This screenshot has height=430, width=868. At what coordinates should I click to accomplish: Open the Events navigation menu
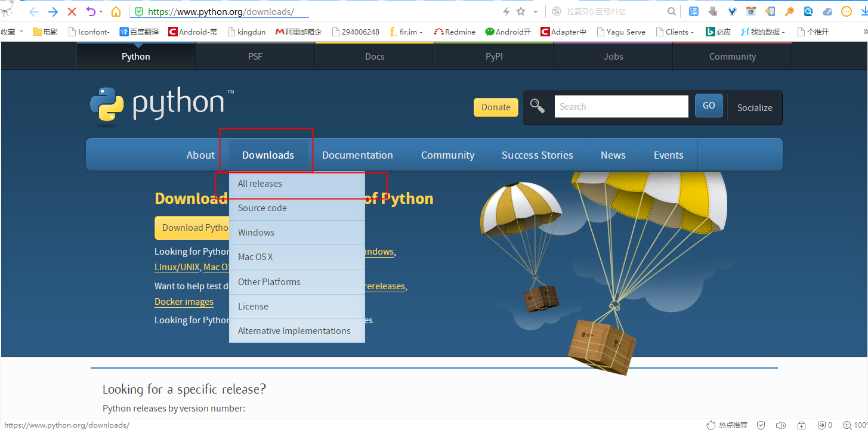coord(669,155)
